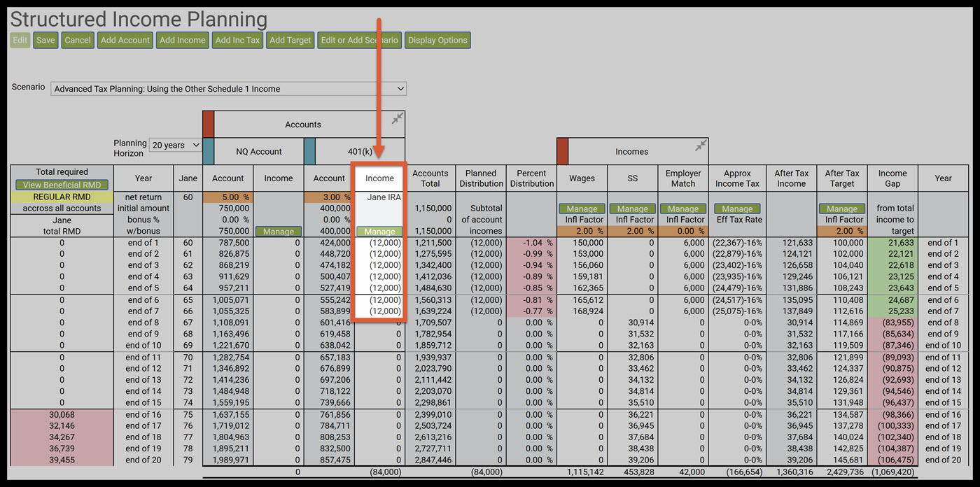Edit After Tax Target Infl Factor 2.00 %
Screen dimensions: 980x487
pyautogui.click(x=842, y=231)
